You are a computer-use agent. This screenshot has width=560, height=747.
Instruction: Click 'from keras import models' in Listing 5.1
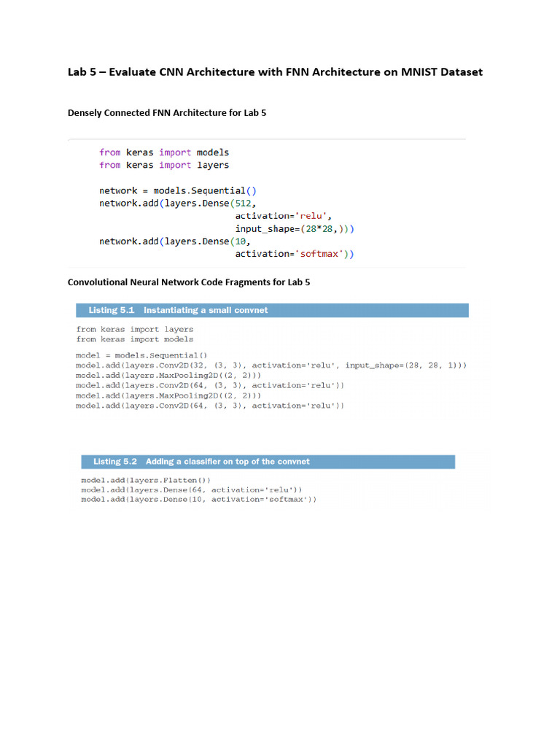135,339
